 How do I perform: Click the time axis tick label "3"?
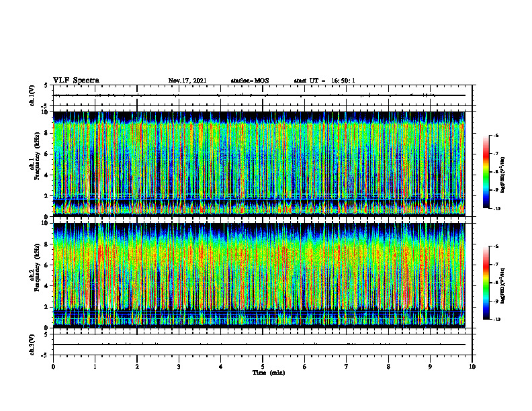pyautogui.click(x=179, y=367)
